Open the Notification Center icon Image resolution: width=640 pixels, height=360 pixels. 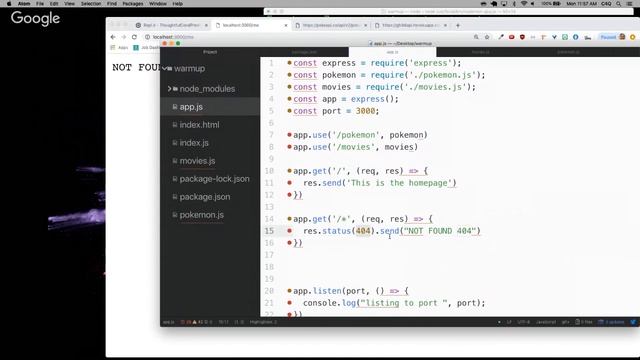[x=630, y=4]
